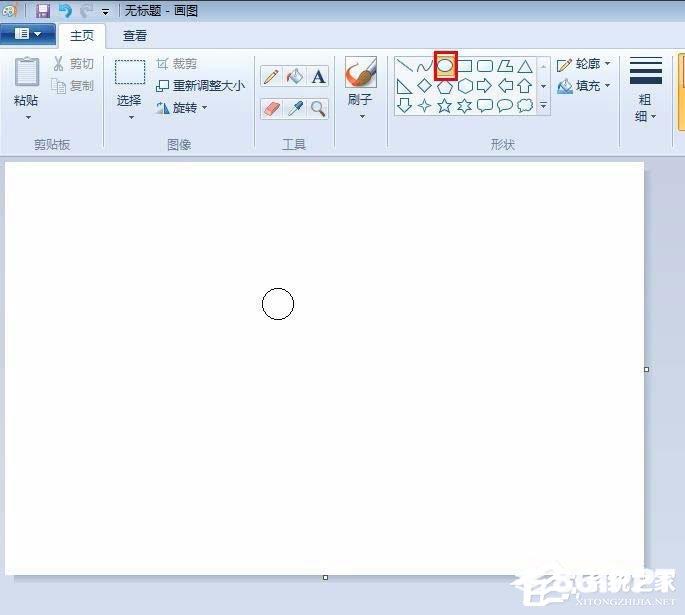Click the Redo arrow in title bar
The height and width of the screenshot is (615, 685).
[x=87, y=10]
